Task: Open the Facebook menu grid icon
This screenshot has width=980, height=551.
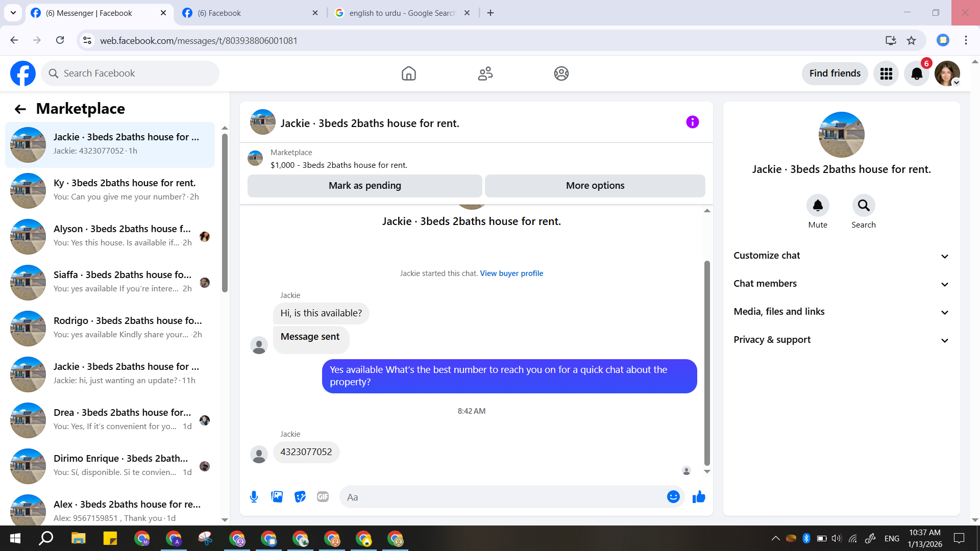Action: tap(886, 73)
